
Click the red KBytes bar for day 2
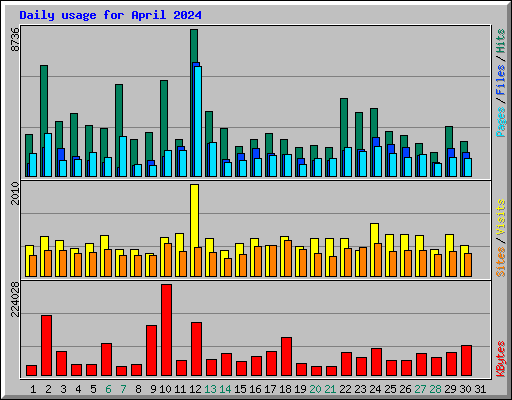click(x=46, y=346)
